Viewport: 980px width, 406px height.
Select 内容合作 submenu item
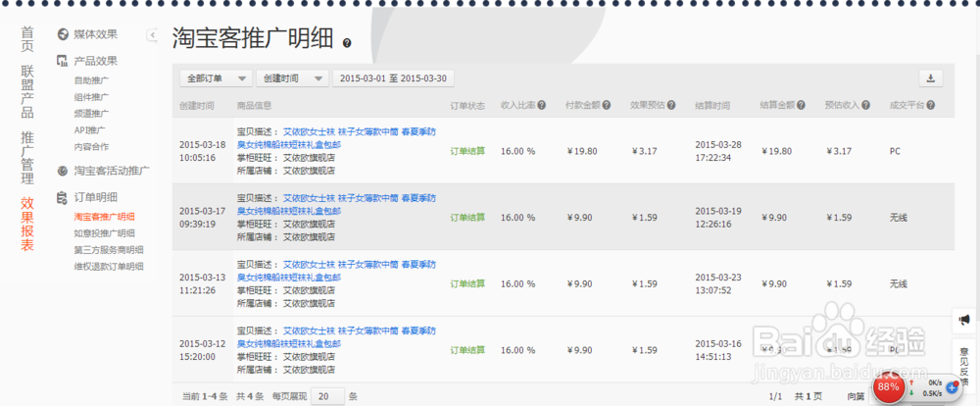pos(91,146)
